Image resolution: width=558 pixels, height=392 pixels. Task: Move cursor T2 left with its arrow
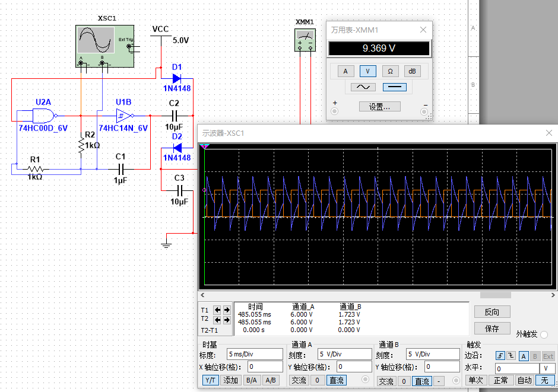(217, 320)
